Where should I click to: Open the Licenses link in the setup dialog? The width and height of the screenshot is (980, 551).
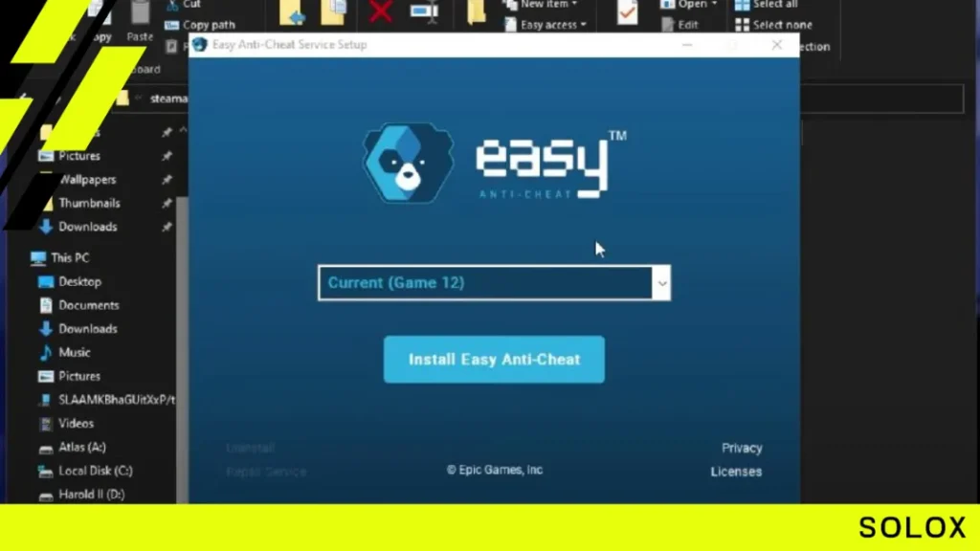(x=736, y=472)
